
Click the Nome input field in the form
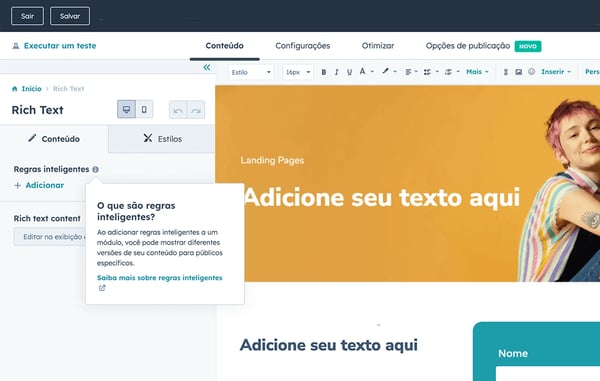point(548,373)
